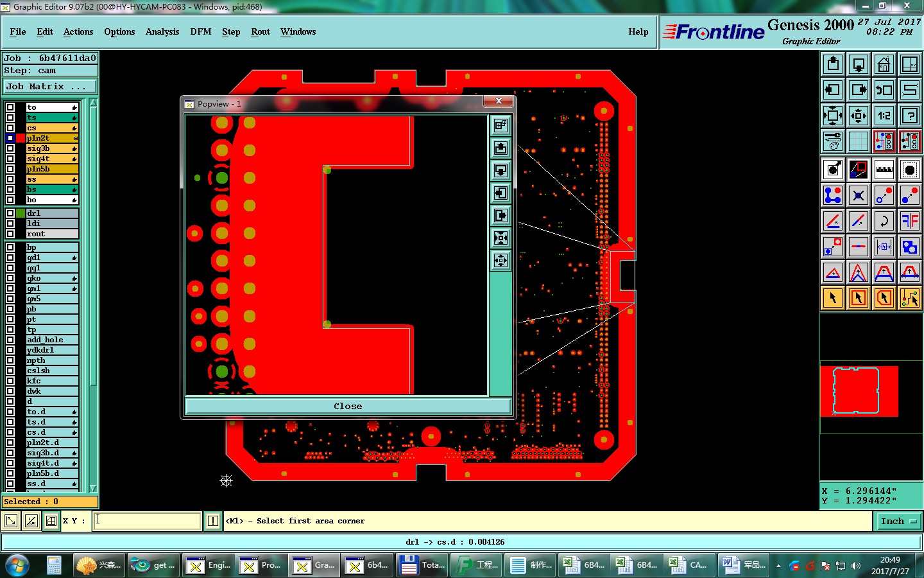
Task: Click green color swatch of drl layer
Action: click(21, 213)
